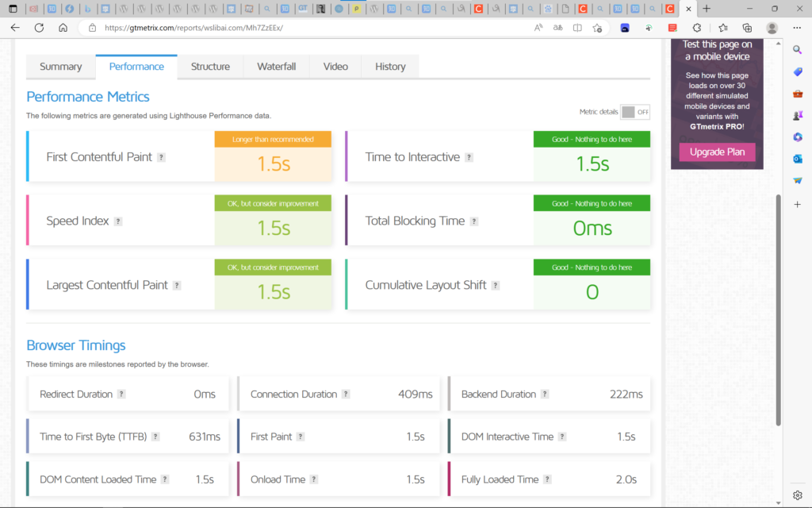812x508 pixels.
Task: Switch to the Waterfall tab
Action: pos(276,67)
